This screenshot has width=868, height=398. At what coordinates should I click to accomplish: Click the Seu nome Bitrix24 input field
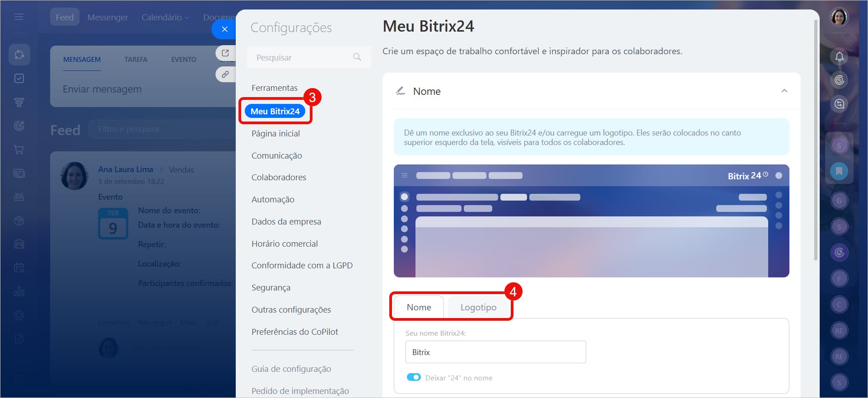(x=495, y=352)
